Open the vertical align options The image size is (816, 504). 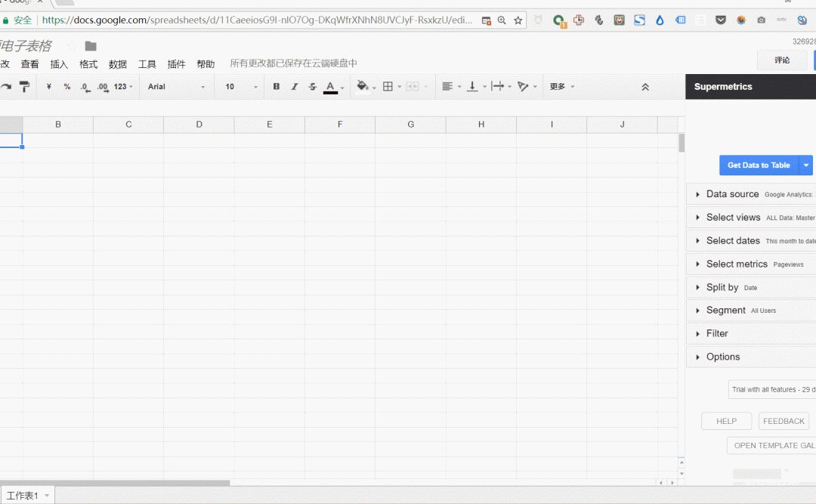[472, 86]
